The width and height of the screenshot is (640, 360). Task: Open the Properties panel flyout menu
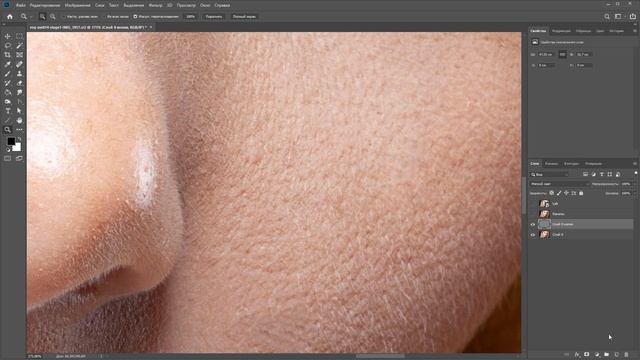point(635,31)
